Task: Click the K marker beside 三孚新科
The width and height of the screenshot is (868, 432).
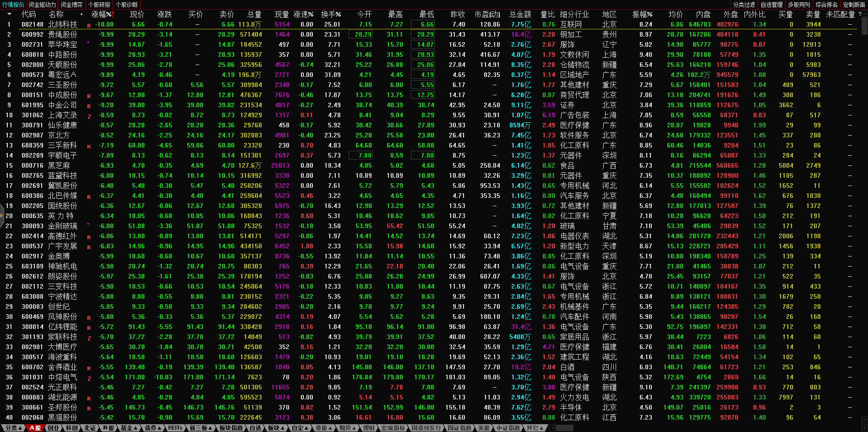Action: [x=89, y=147]
